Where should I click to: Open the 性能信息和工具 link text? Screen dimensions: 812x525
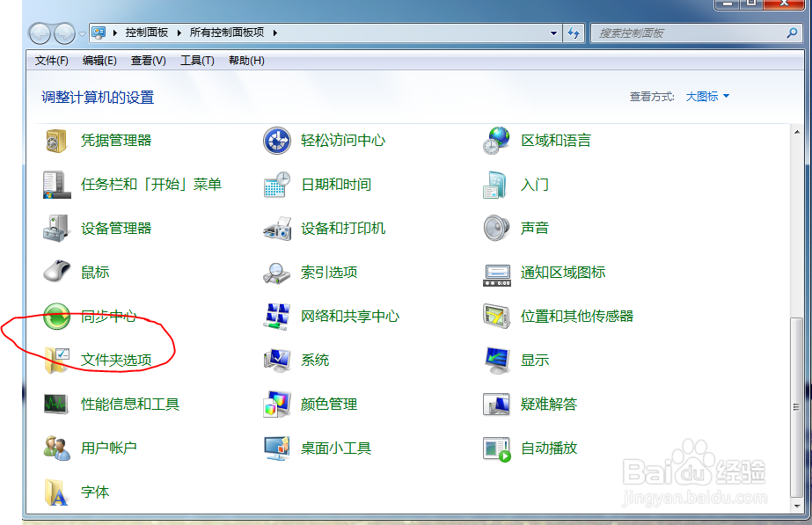(x=130, y=404)
